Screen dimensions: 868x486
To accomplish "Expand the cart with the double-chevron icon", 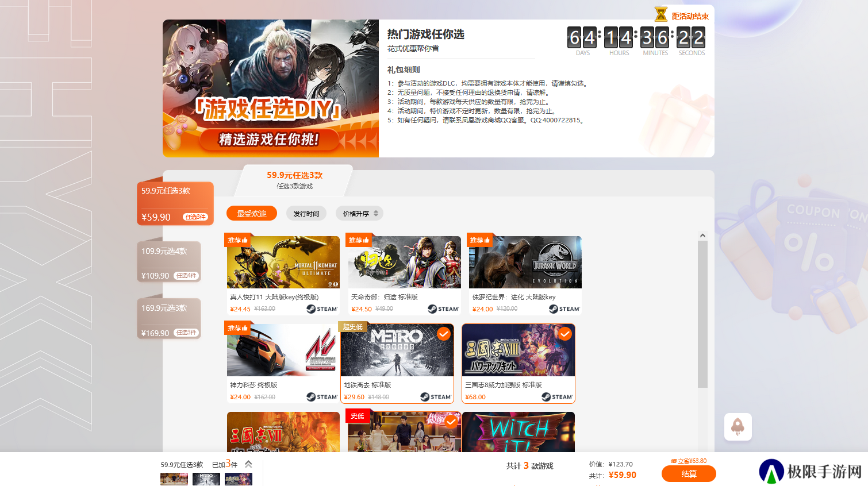I will [248, 464].
